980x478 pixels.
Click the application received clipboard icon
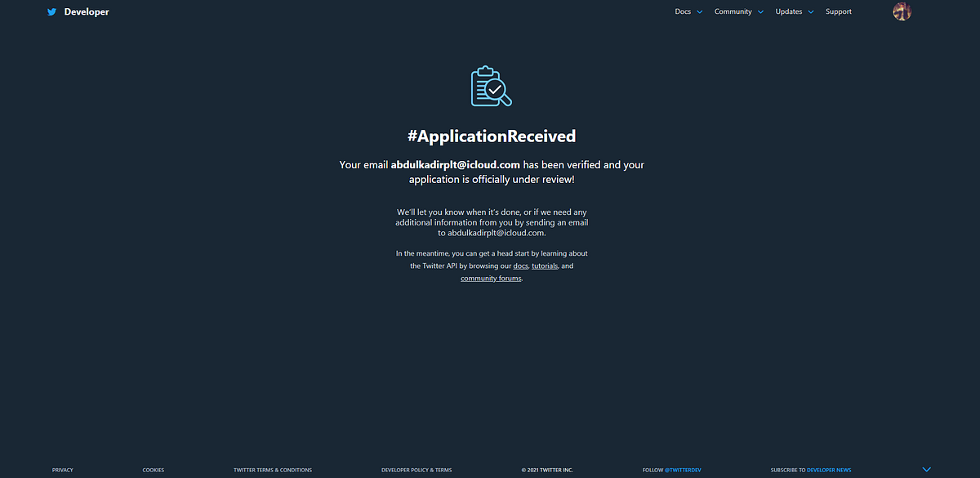(490, 85)
